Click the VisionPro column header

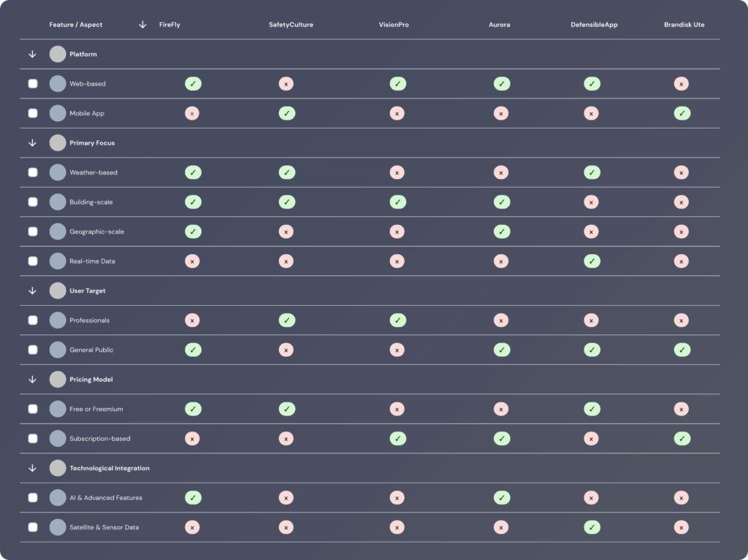[x=394, y=25]
